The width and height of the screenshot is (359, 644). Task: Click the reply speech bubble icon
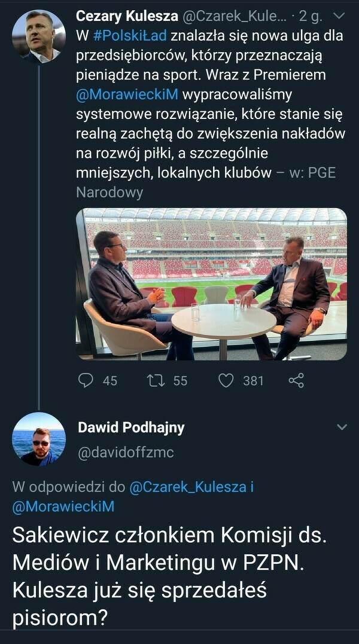(87, 380)
